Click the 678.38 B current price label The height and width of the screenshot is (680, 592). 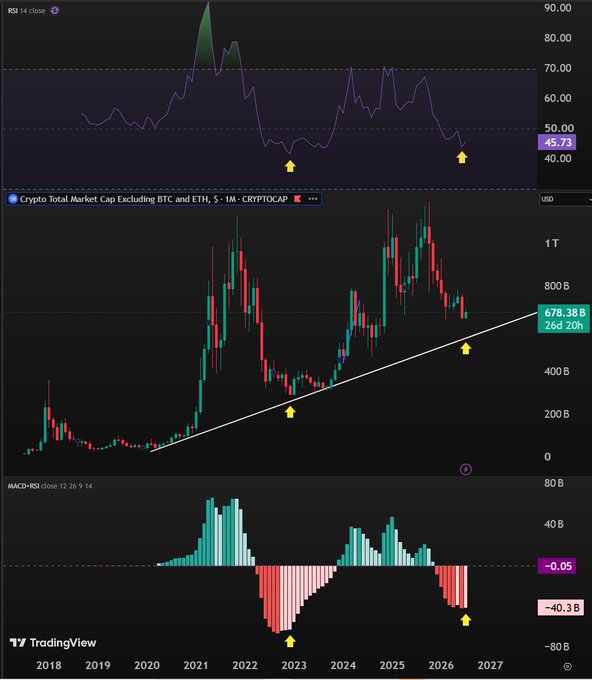pos(564,312)
